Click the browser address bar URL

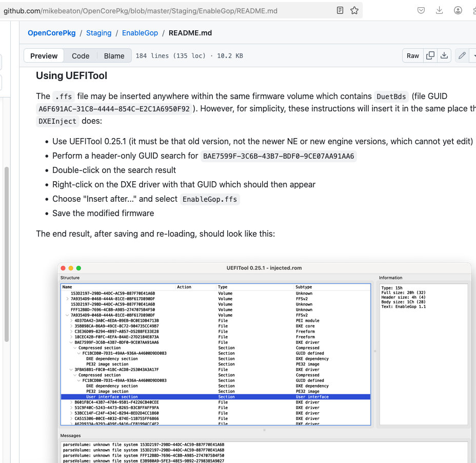pos(140,11)
